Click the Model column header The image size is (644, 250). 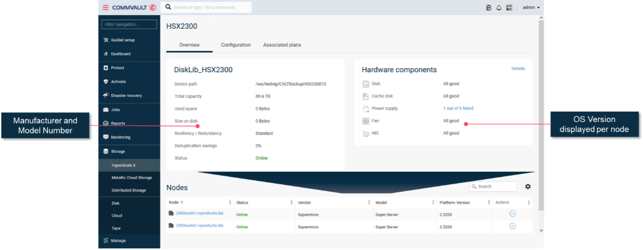381,203
